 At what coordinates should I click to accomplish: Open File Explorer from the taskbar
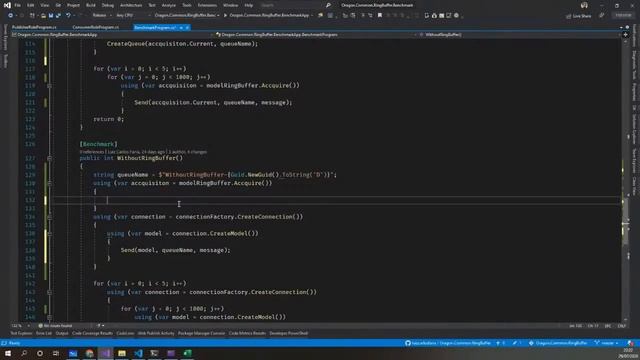pyautogui.click(x=122, y=353)
